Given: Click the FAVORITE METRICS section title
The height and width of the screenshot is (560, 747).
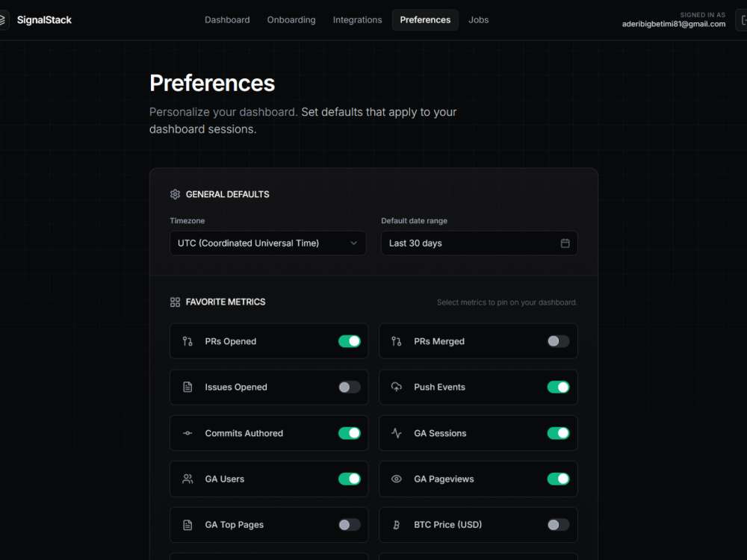Looking at the screenshot, I should [x=226, y=302].
